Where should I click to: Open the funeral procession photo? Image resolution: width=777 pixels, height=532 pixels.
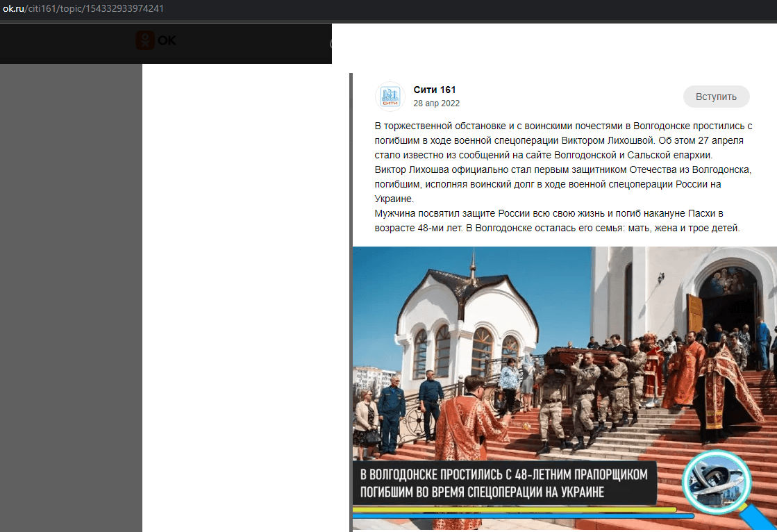click(565, 388)
